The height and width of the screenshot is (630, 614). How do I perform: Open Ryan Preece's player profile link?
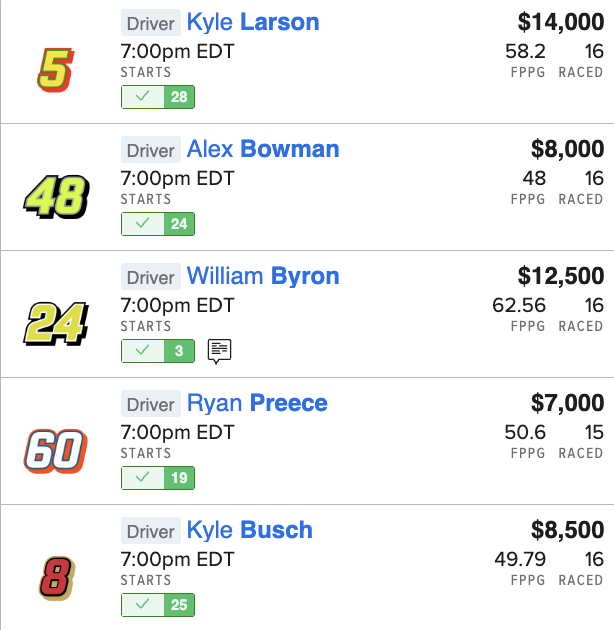[257, 403]
